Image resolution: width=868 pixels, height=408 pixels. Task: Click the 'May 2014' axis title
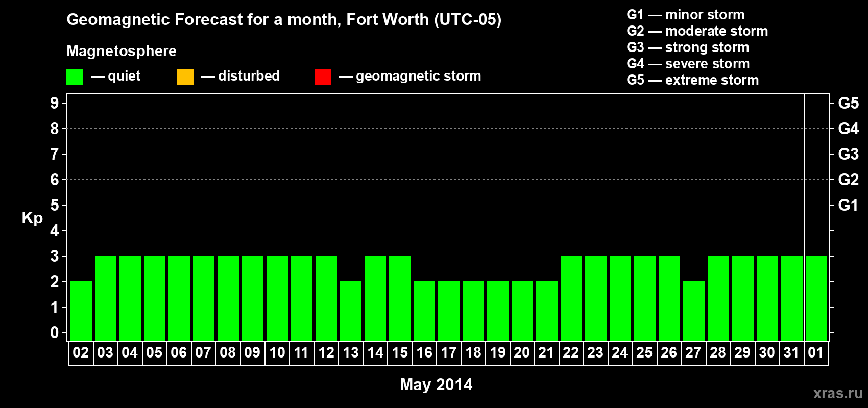click(x=436, y=385)
